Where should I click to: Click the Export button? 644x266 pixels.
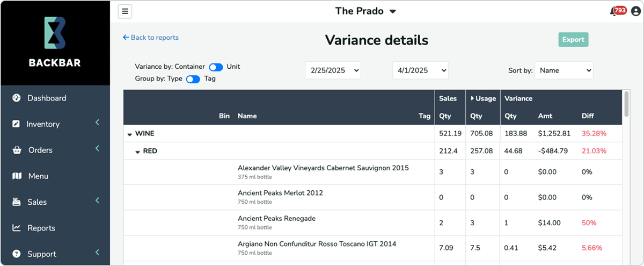click(573, 39)
